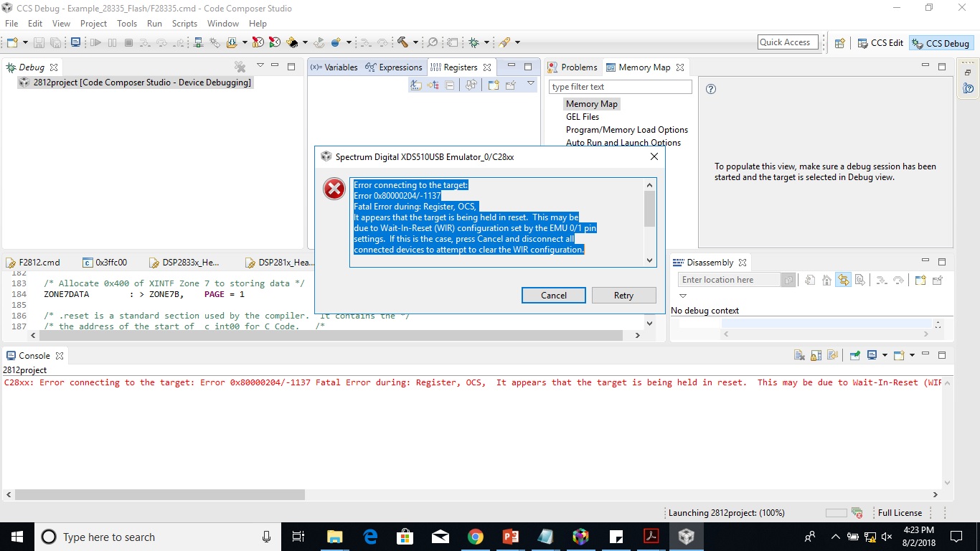Screen dimensions: 980x551
Task: Select 2812project in the Debug view
Action: coord(136,83)
